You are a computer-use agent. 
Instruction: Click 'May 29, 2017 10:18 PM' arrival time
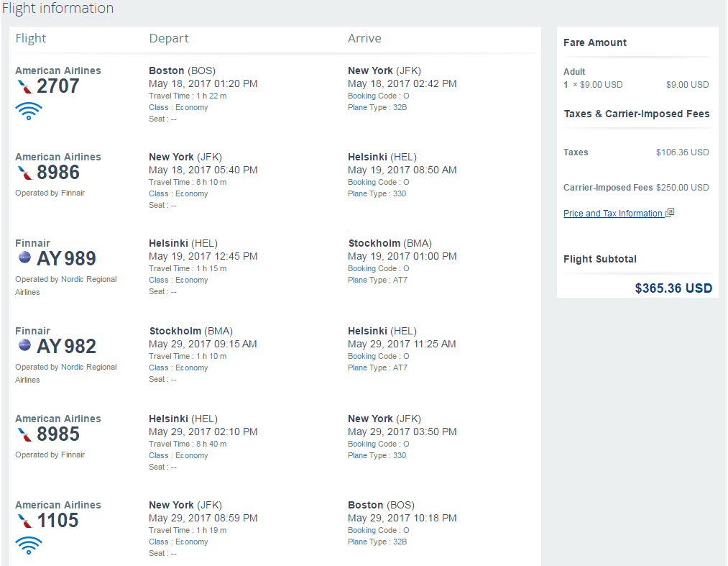(402, 518)
